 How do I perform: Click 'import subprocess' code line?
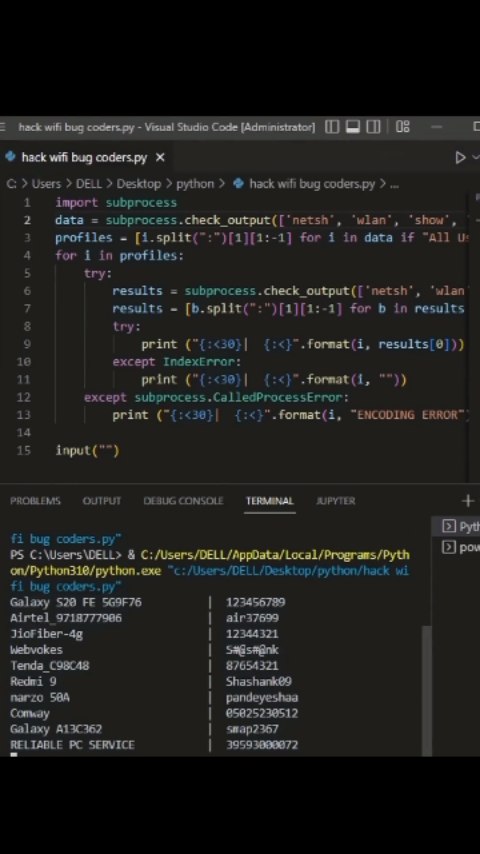(x=116, y=203)
